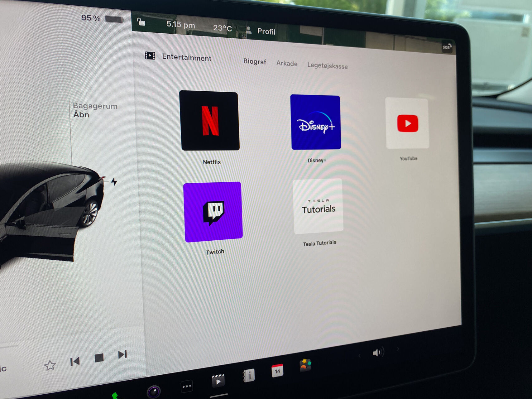Viewport: 532px width, 399px height.
Task: Tap the green phone icon in dock
Action: pos(115,396)
